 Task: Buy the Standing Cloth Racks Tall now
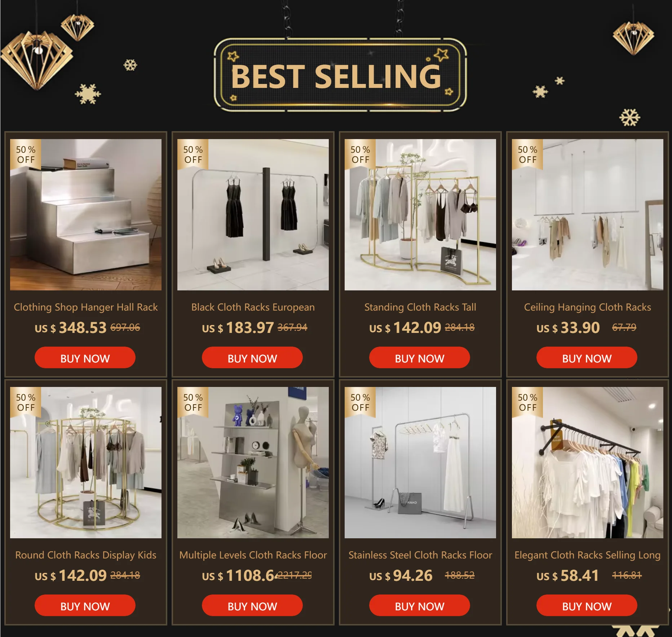click(420, 357)
